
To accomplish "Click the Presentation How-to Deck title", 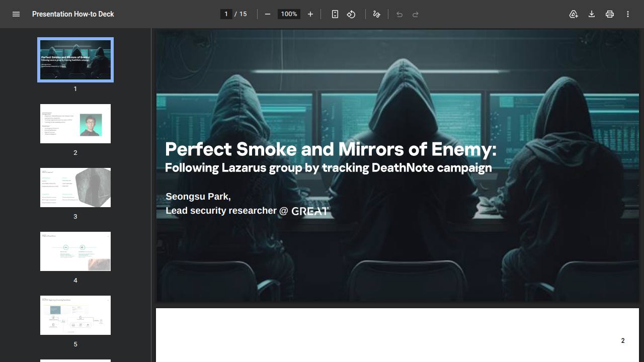I will (73, 14).
